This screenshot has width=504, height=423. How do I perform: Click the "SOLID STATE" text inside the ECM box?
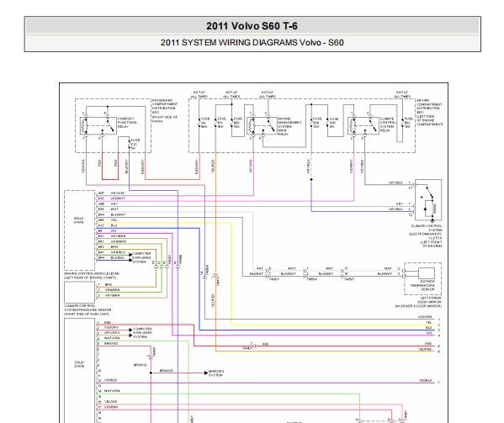point(79,220)
